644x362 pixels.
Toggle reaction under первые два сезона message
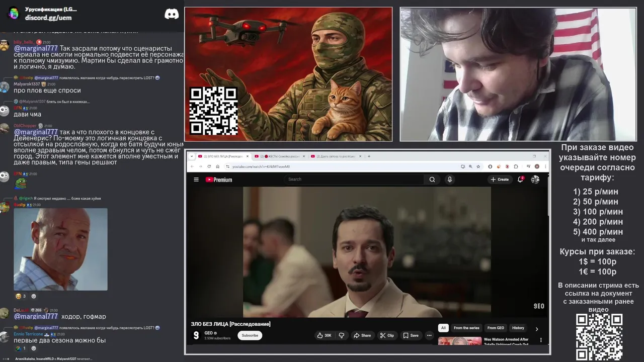21,348
